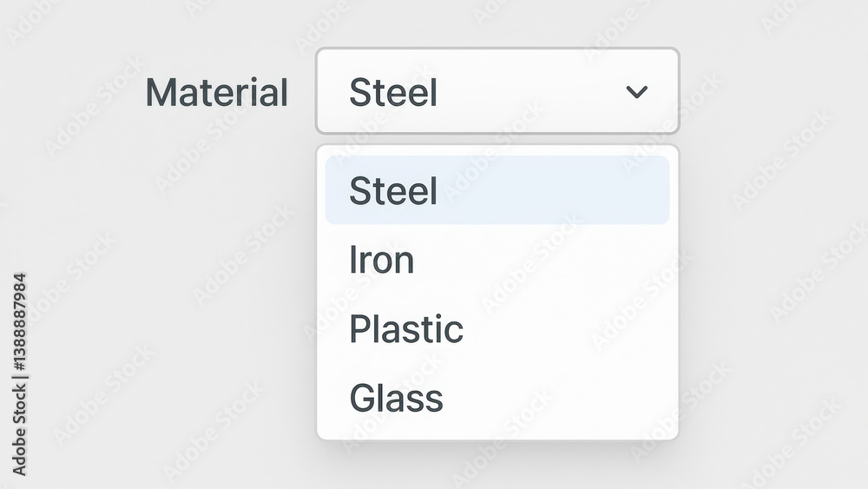
Task: Click the second option, Iron, in the popup
Action: (x=497, y=259)
